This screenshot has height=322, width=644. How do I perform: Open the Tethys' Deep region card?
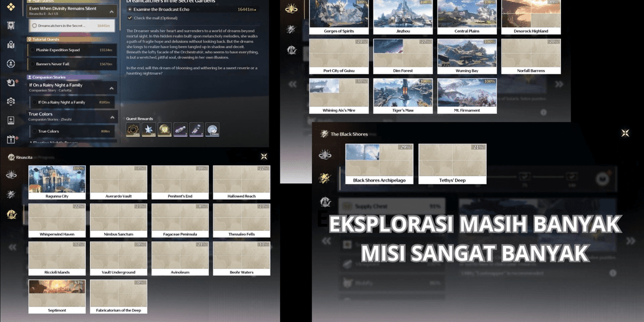point(452,163)
